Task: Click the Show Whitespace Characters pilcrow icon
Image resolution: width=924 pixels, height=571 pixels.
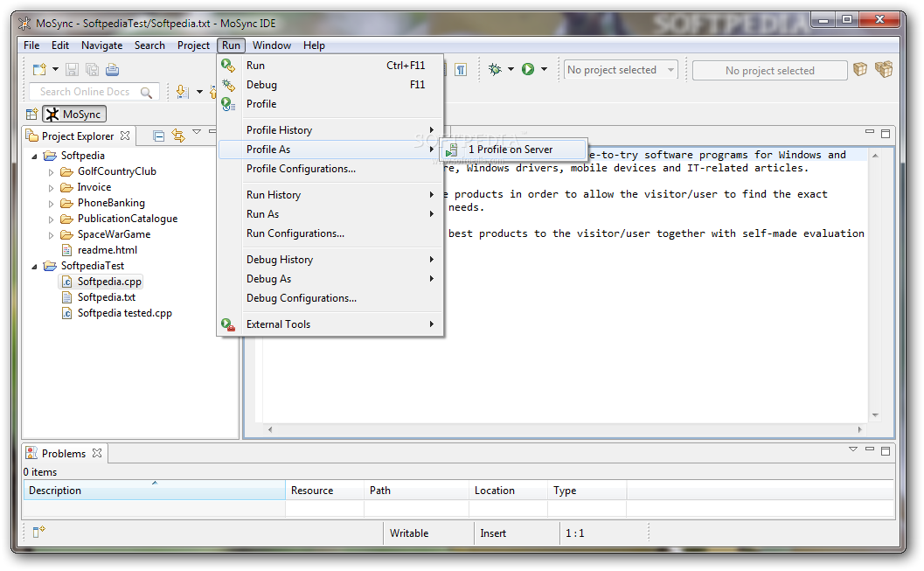Action: point(461,70)
